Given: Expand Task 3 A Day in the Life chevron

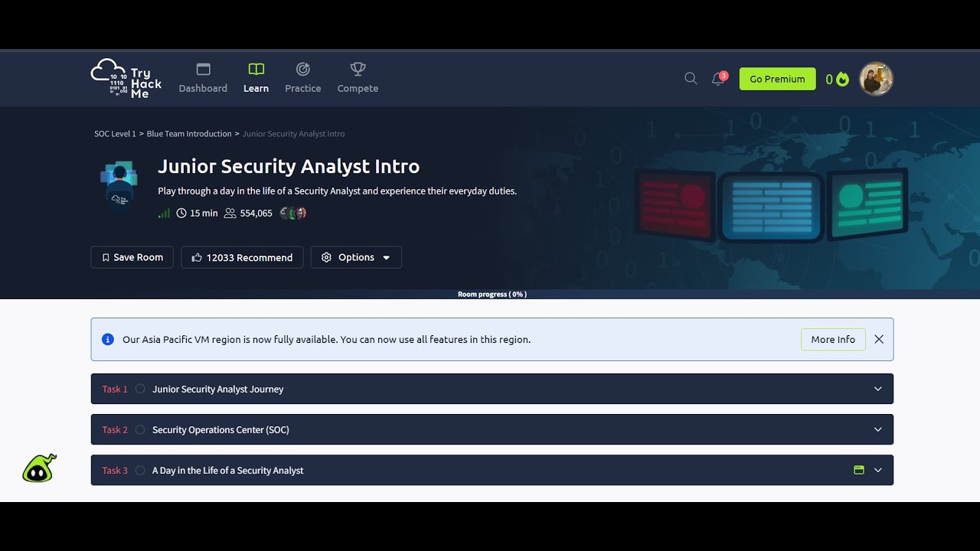Looking at the screenshot, I should click(878, 470).
